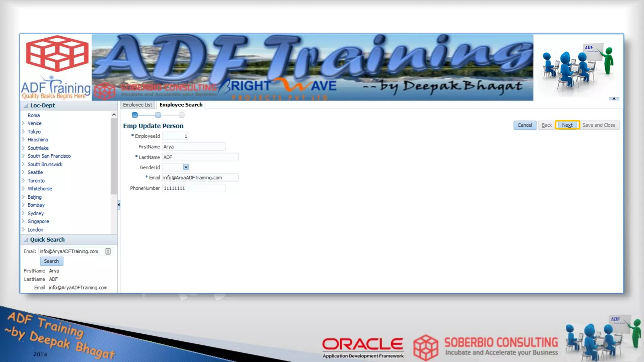Expand the Venice tree node
The height and width of the screenshot is (362, 644).
click(x=23, y=123)
